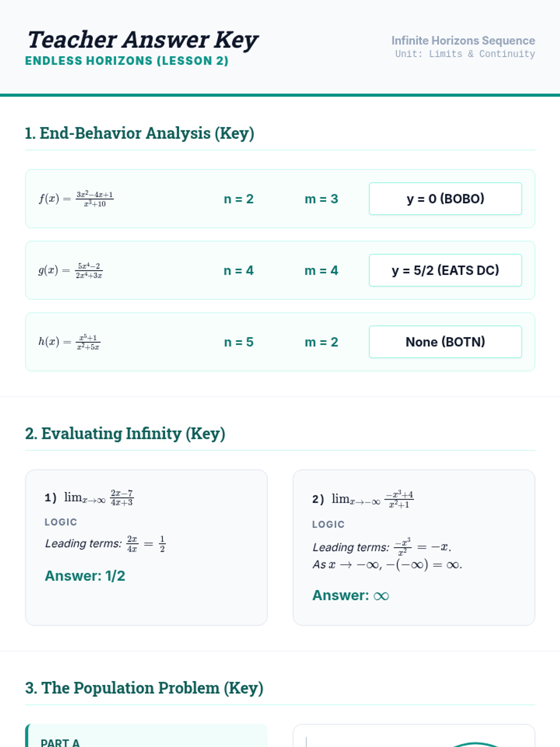Click the "Infinite Horizons Sequence" header text
Screen dimensions: 560x747
tap(463, 41)
